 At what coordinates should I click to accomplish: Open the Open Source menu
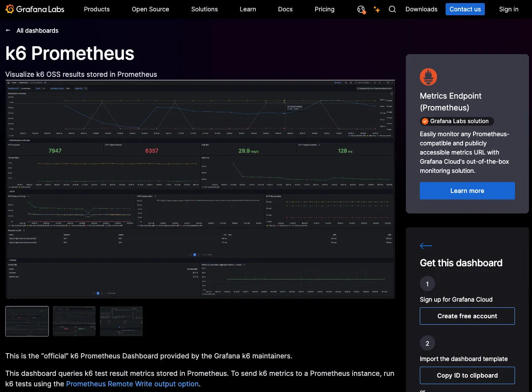(x=151, y=9)
